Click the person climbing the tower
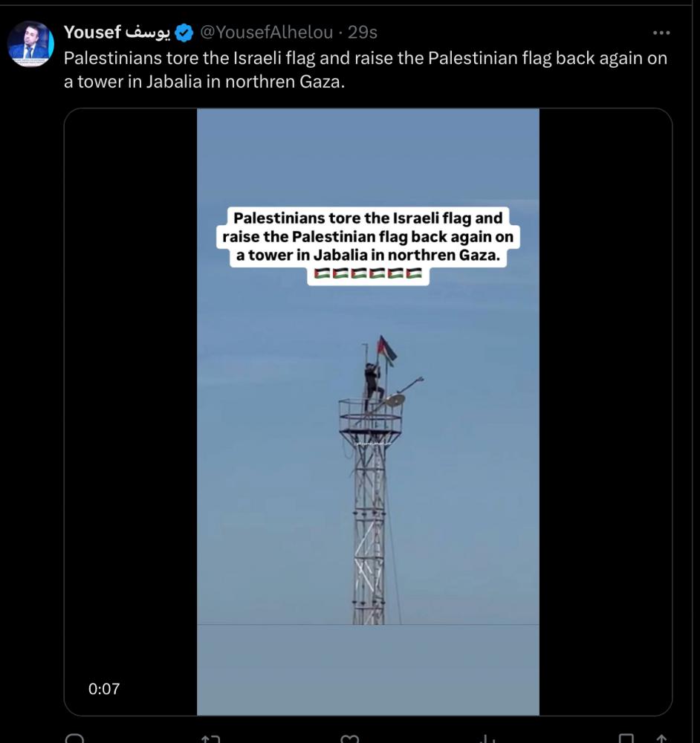This screenshot has width=700, height=743. pos(372,381)
